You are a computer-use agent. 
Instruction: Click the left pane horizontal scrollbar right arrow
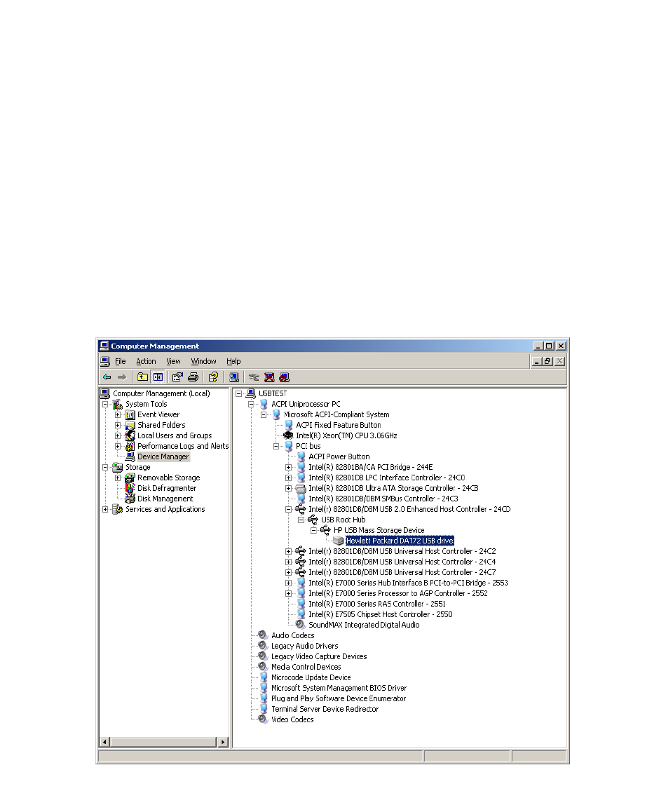tap(223, 742)
